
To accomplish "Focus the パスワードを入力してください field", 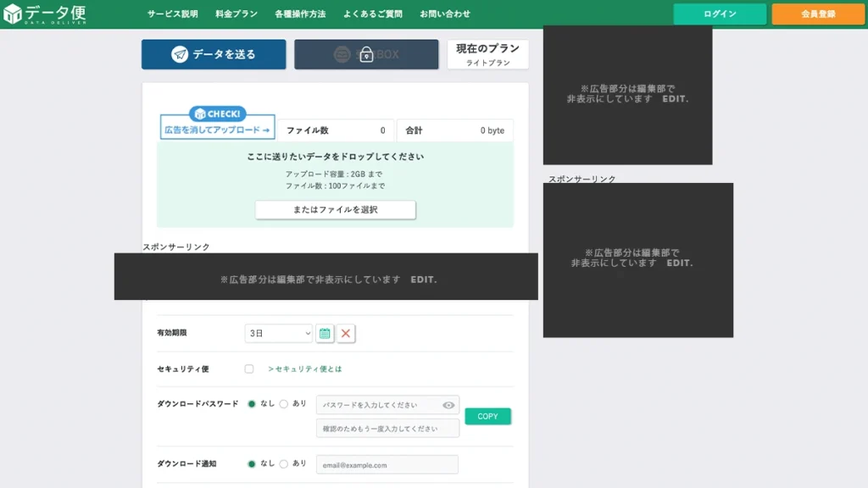I will (x=387, y=405).
